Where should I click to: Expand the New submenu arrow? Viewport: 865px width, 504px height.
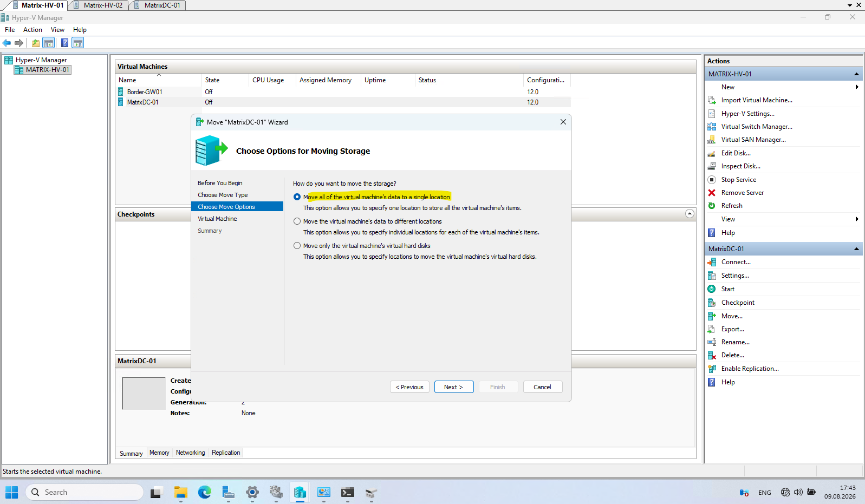point(857,87)
